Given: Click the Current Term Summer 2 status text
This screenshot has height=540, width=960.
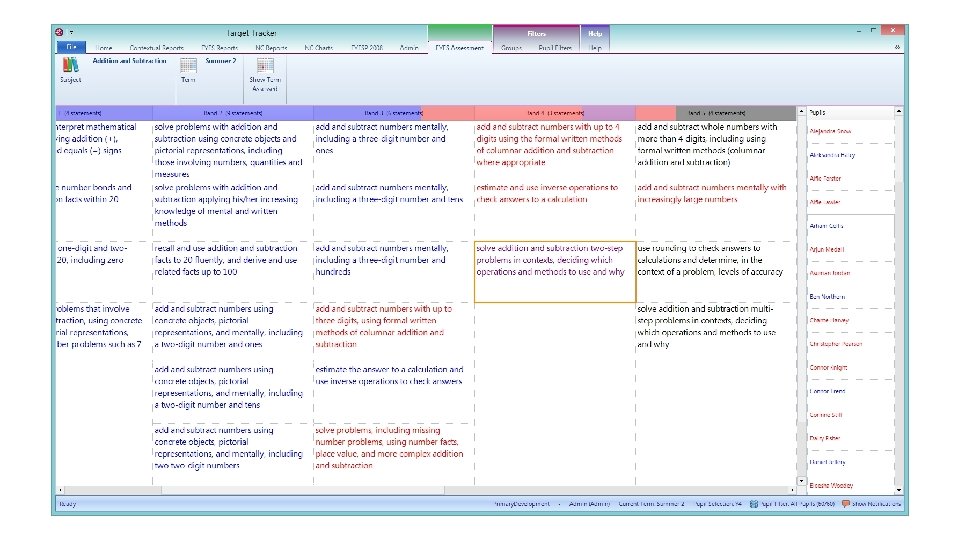Looking at the screenshot, I should 651,504.
